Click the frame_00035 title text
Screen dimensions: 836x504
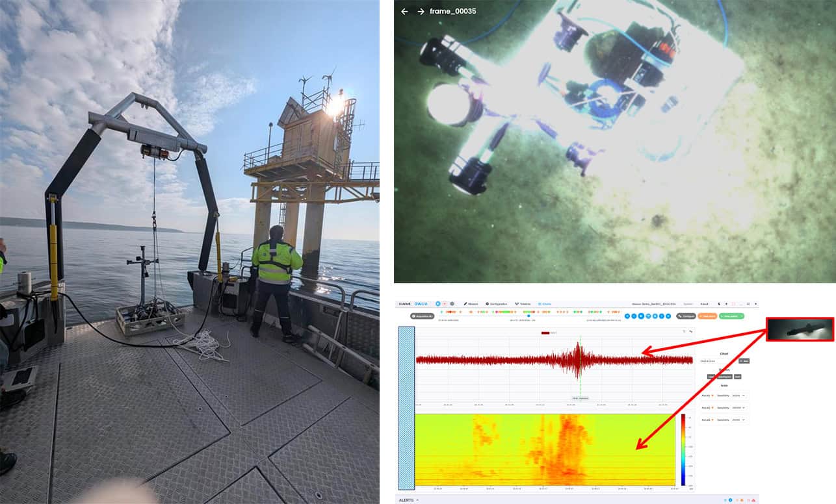click(x=453, y=12)
